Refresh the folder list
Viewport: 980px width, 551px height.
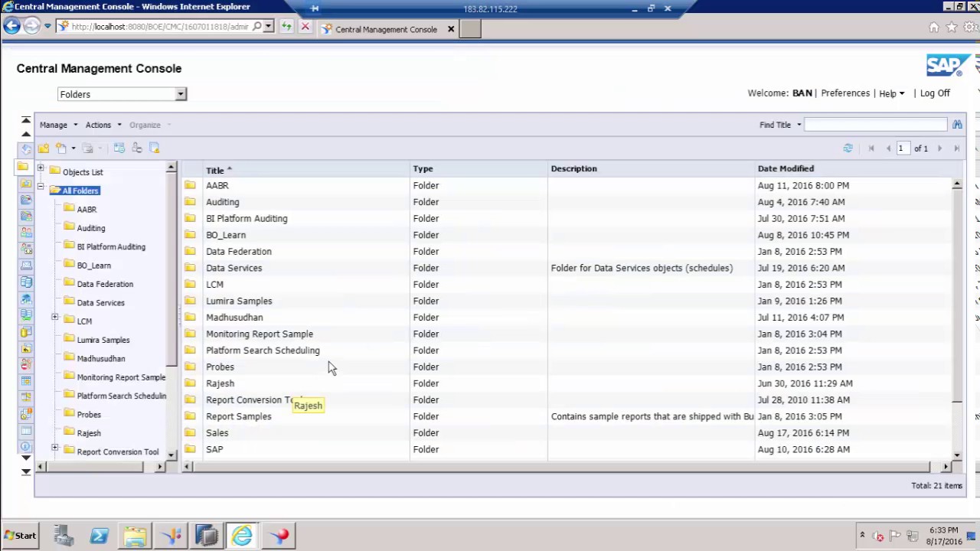848,148
